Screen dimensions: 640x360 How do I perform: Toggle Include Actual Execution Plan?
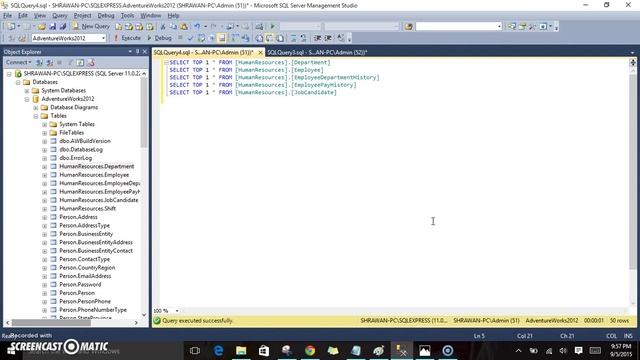[x=235, y=38]
